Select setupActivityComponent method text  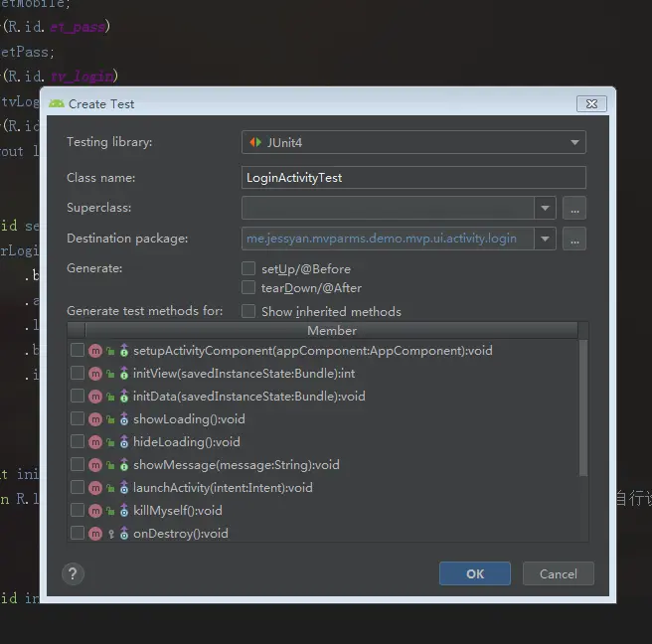313,351
